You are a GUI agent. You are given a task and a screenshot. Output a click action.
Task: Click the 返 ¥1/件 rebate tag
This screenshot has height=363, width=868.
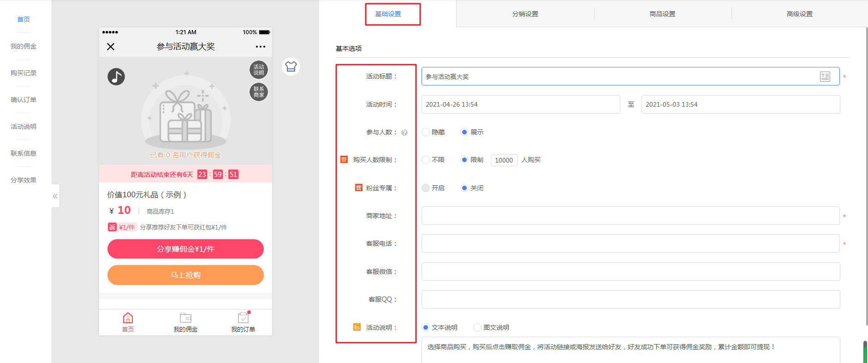[x=122, y=227]
